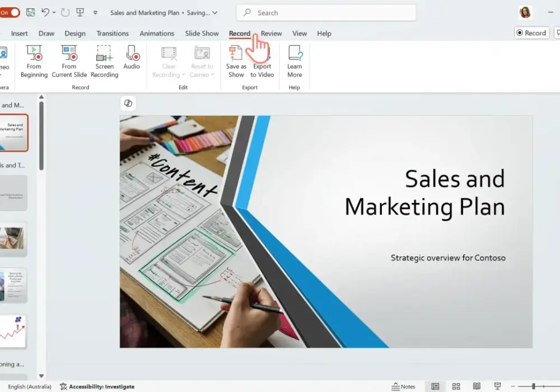Switch to the Draw tab
Image resolution: width=560 pixels, height=392 pixels.
(x=46, y=33)
